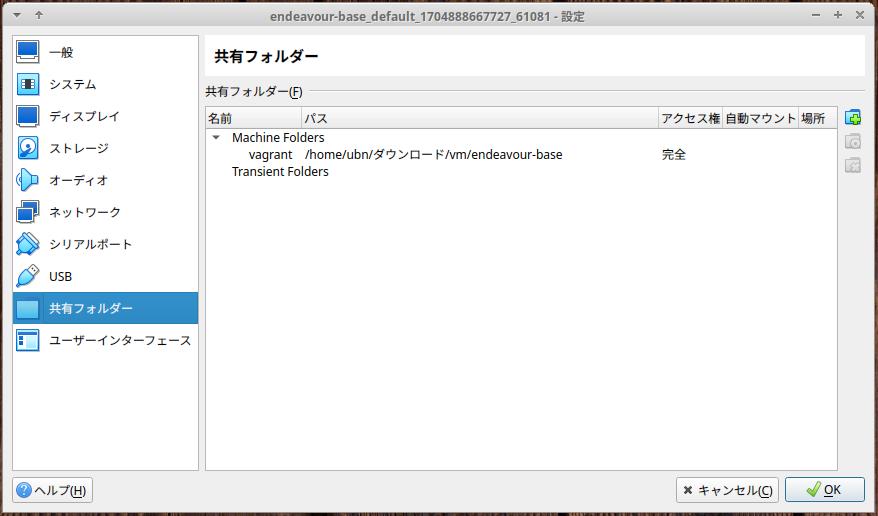Click the Display (ディスプレイ) screen icon
The image size is (878, 516).
coord(27,116)
